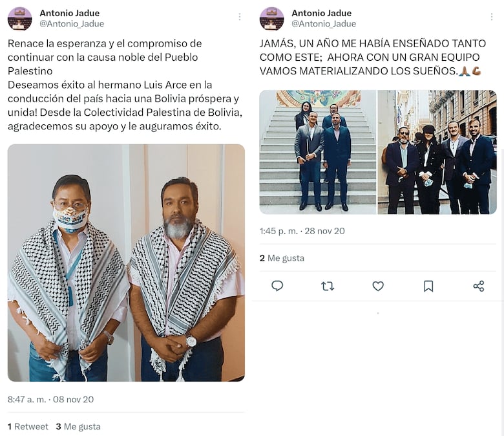Image resolution: width=504 pixels, height=436 pixels.
Task: Open three-dot menu on left tweet
Action: 240,17
